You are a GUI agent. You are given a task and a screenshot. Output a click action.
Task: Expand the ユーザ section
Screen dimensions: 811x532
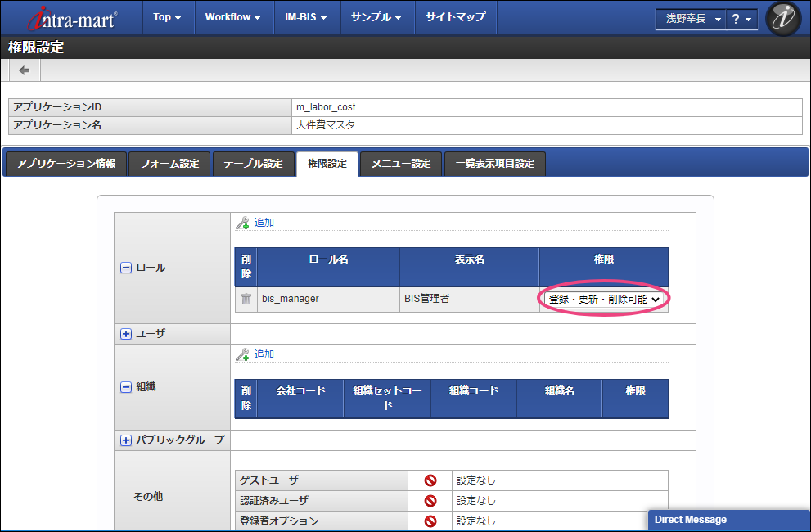tap(126, 334)
